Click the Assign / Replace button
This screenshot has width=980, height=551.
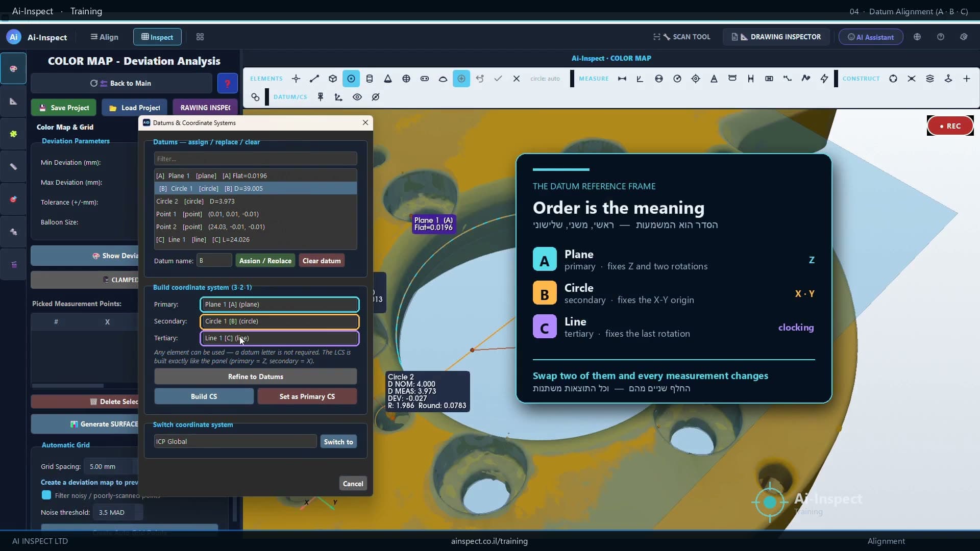pos(265,261)
